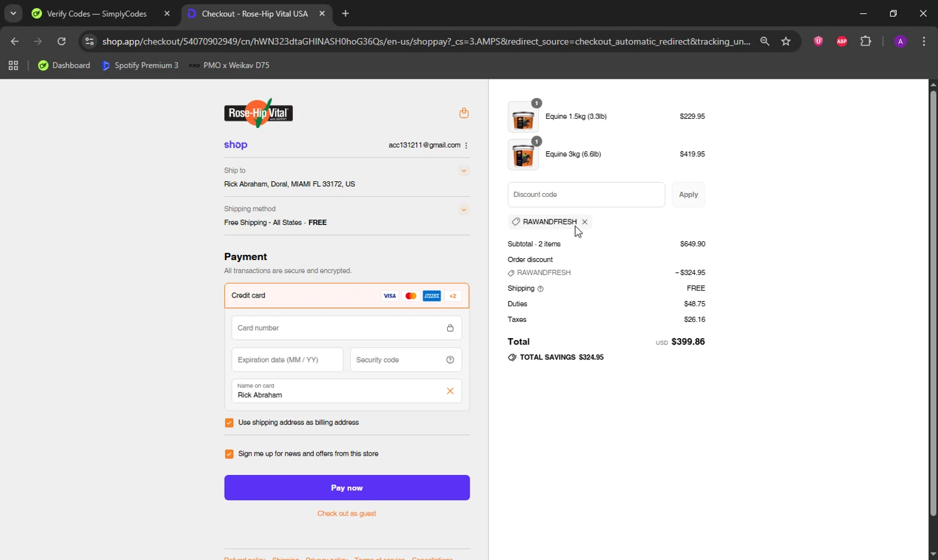The image size is (938, 560).
Task: Remove the RAWANDFRESH discount tag
Action: click(x=585, y=222)
